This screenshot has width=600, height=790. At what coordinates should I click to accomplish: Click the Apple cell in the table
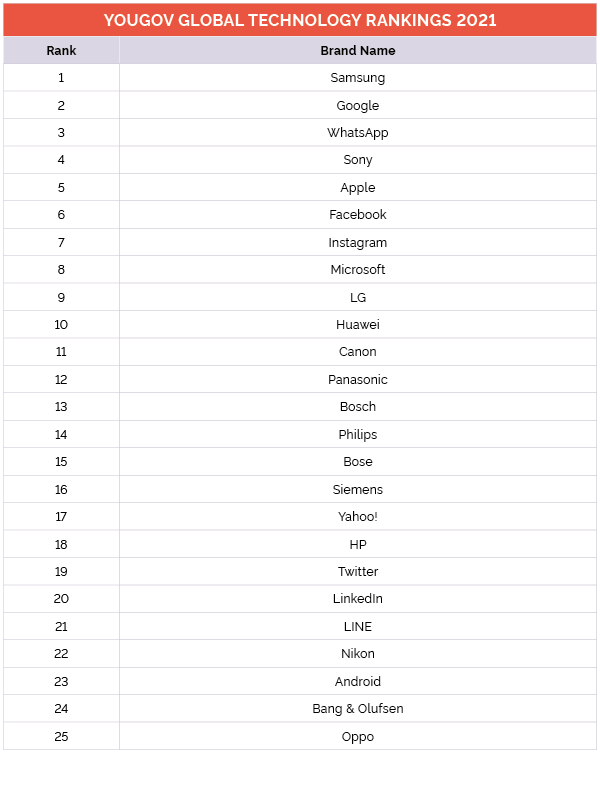[358, 187]
